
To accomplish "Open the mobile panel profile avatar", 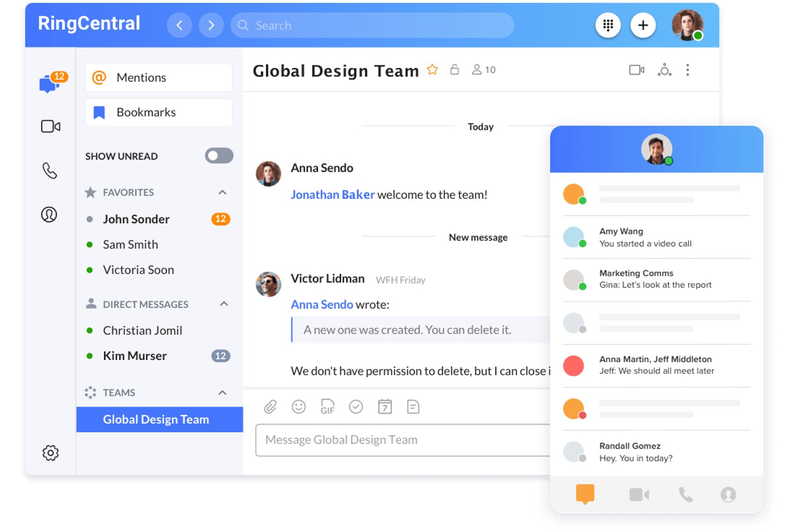I will 657,149.
